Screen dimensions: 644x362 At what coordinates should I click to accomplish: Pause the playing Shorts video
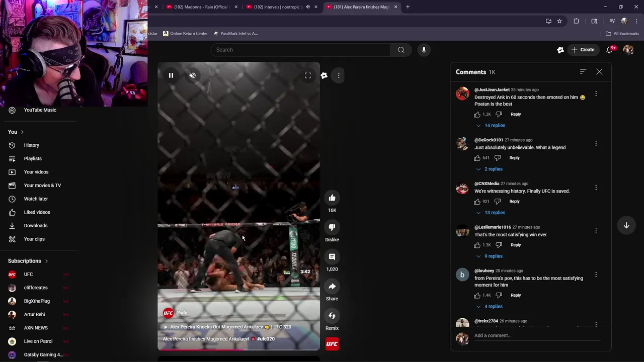click(171, 75)
